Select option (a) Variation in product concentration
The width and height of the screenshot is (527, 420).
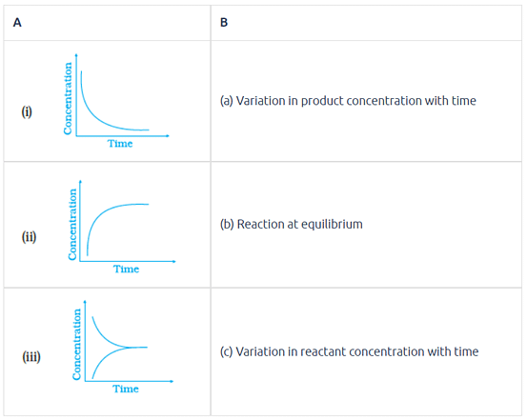click(x=348, y=101)
